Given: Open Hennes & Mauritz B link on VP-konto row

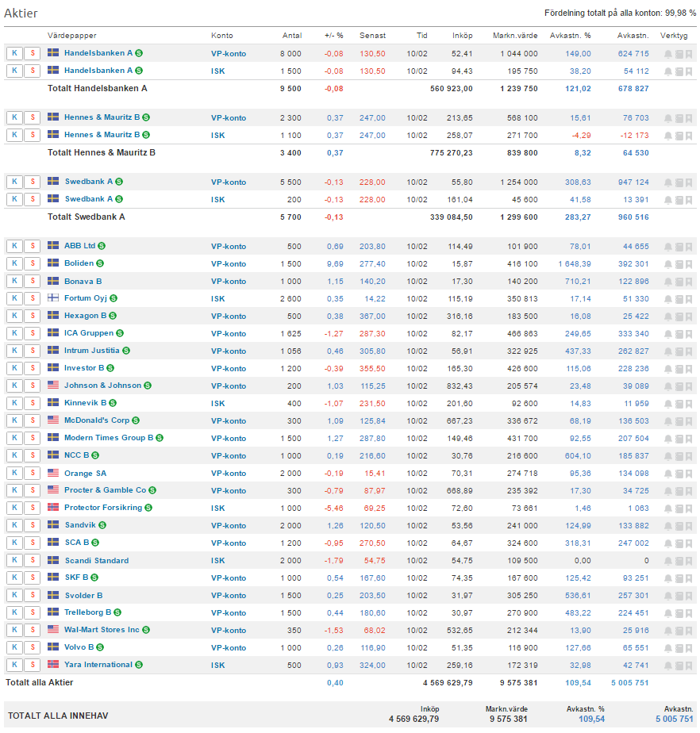Looking at the screenshot, I should (102, 117).
